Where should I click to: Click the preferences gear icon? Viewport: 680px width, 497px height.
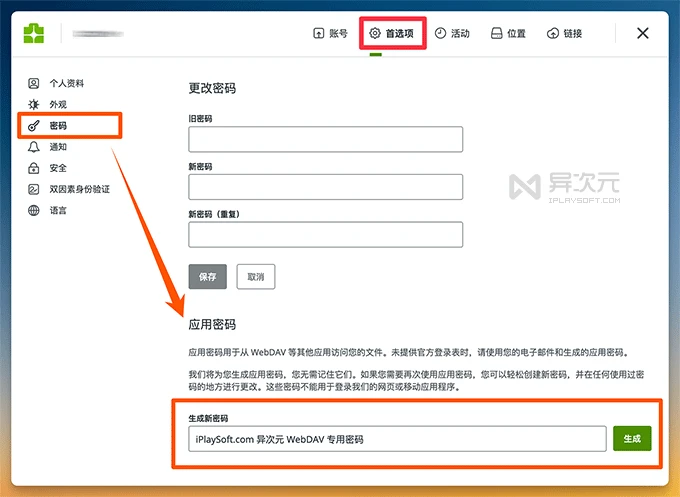375,33
